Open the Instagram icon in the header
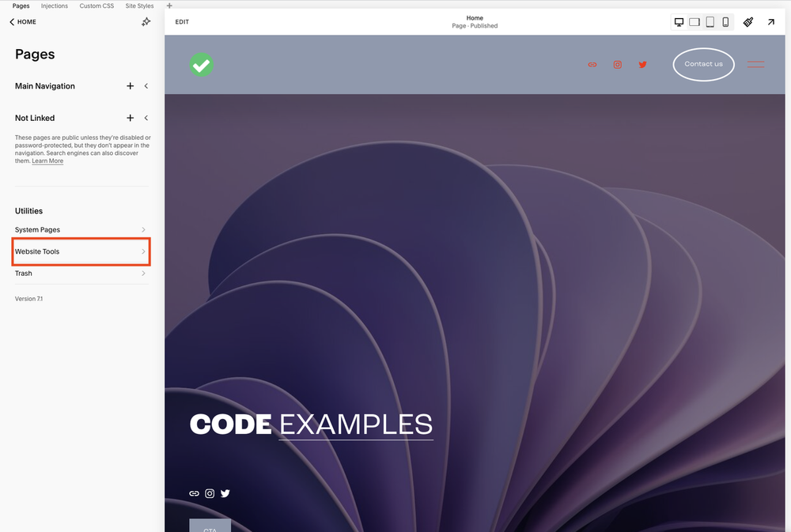The height and width of the screenshot is (532, 791). click(x=617, y=64)
